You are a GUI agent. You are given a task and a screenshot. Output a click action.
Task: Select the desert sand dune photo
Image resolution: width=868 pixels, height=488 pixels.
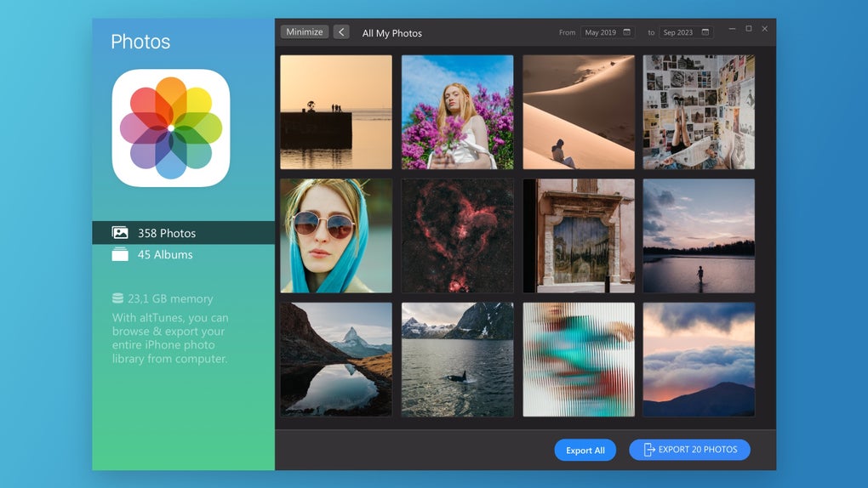[x=579, y=111]
